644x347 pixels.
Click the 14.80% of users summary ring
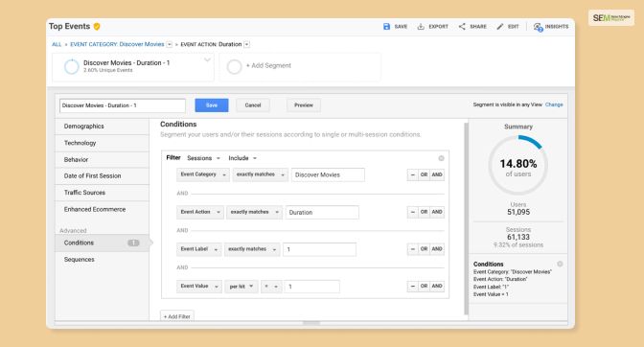[x=517, y=165]
